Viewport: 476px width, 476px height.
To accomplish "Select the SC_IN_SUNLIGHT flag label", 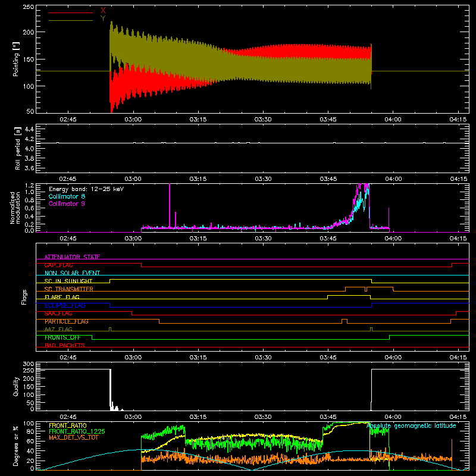I will (x=68, y=281).
